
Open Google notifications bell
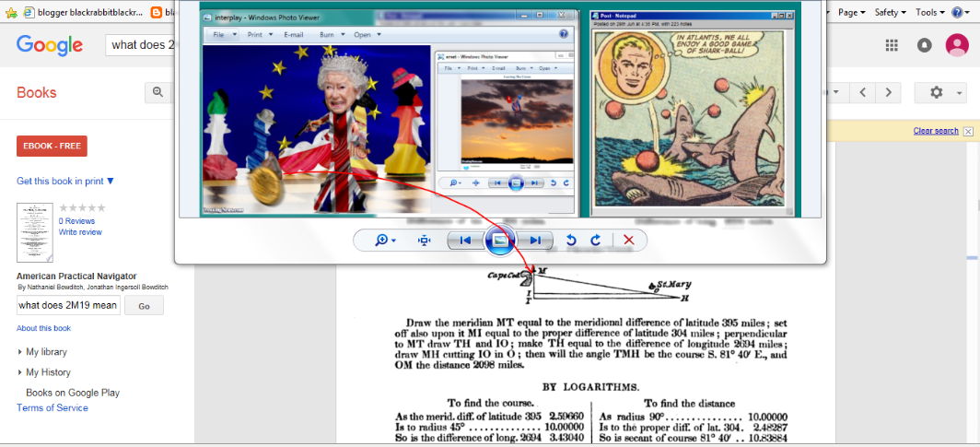click(924, 45)
